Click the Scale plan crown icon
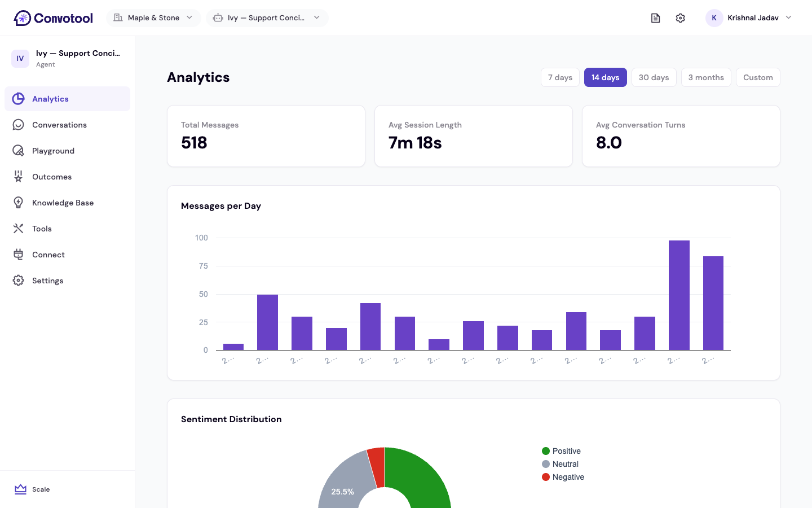The width and height of the screenshot is (812, 508). click(21, 489)
